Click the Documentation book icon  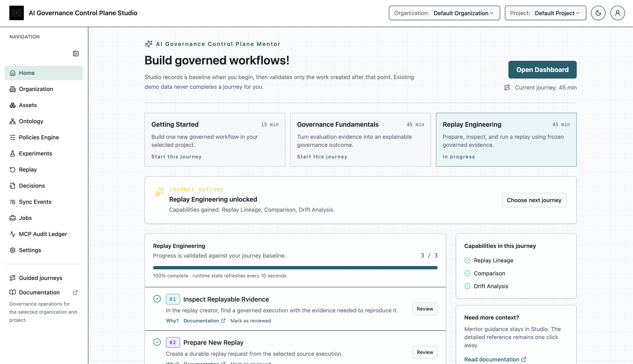[x=12, y=292]
